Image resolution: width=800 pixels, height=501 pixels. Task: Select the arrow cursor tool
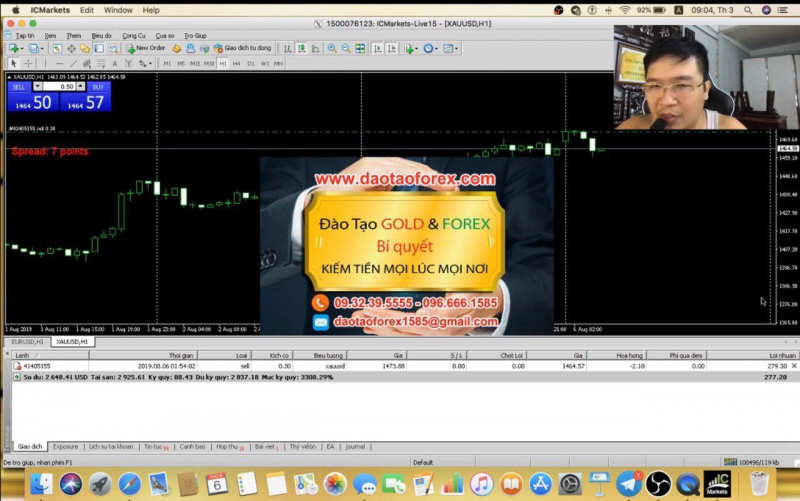[x=14, y=64]
